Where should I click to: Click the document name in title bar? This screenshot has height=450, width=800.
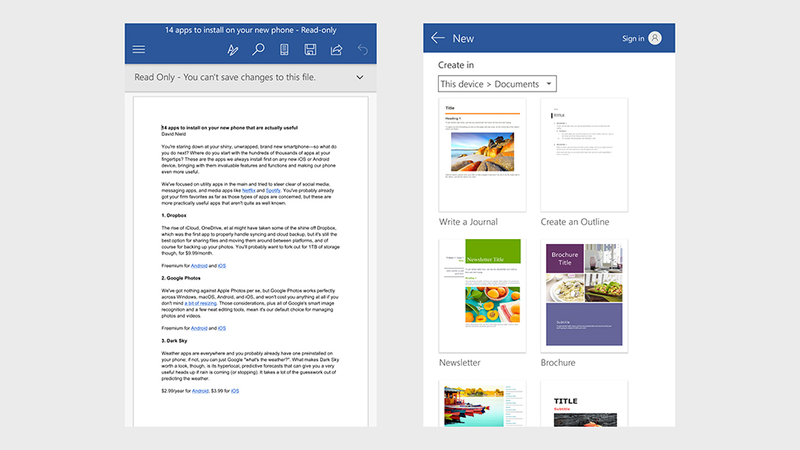(251, 30)
